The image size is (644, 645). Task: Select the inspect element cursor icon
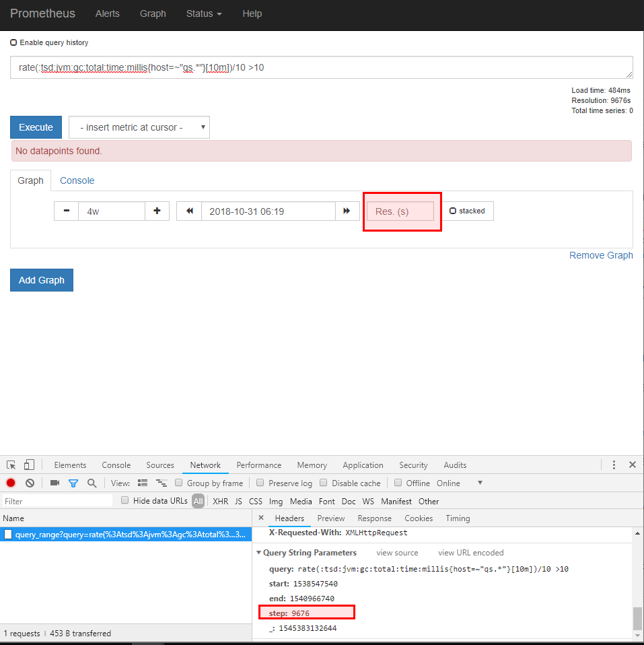11,465
